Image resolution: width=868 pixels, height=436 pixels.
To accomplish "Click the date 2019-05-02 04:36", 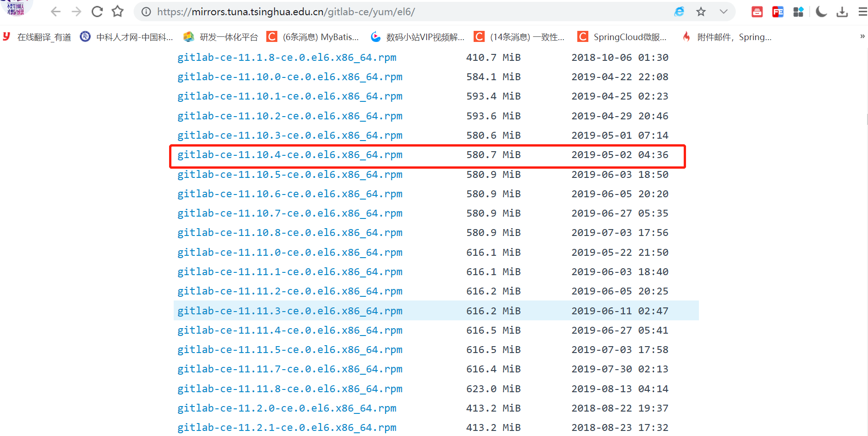I will point(620,155).
